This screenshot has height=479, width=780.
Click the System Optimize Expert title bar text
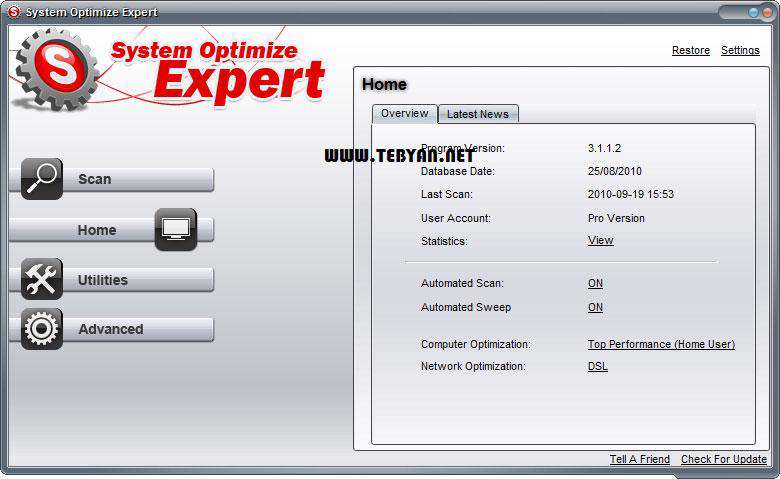click(x=92, y=12)
